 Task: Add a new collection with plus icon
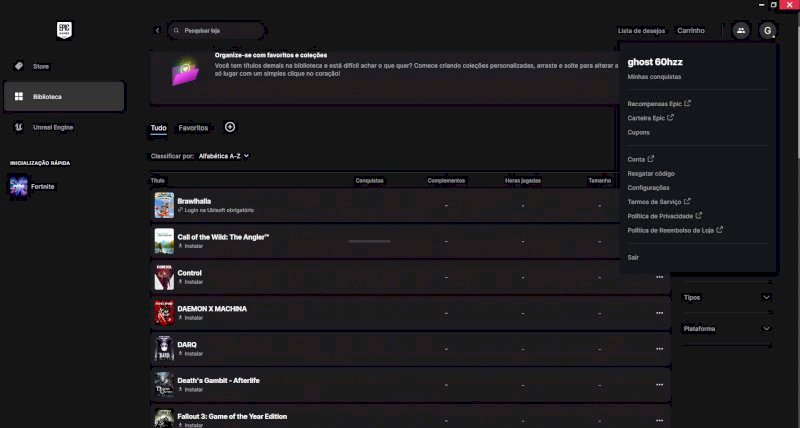coord(230,127)
